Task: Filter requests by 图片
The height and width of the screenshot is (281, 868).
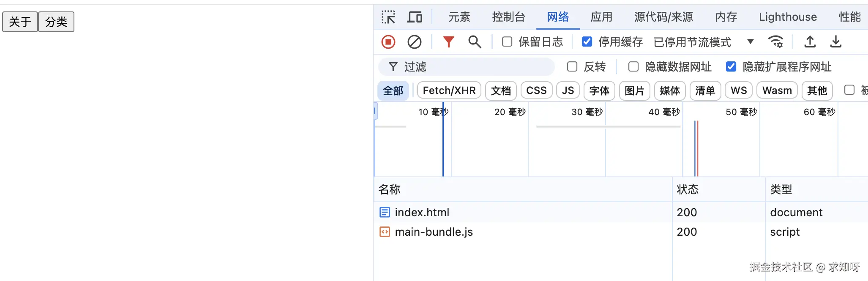Action: [x=634, y=91]
